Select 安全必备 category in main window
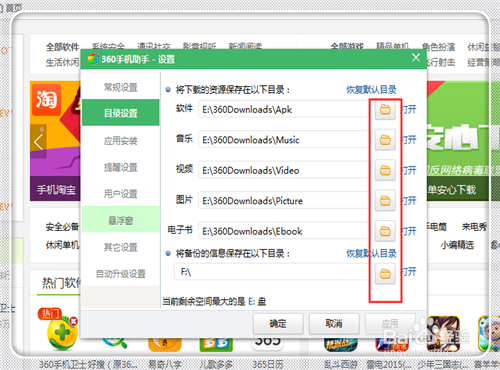The height and width of the screenshot is (370, 500). point(63,227)
